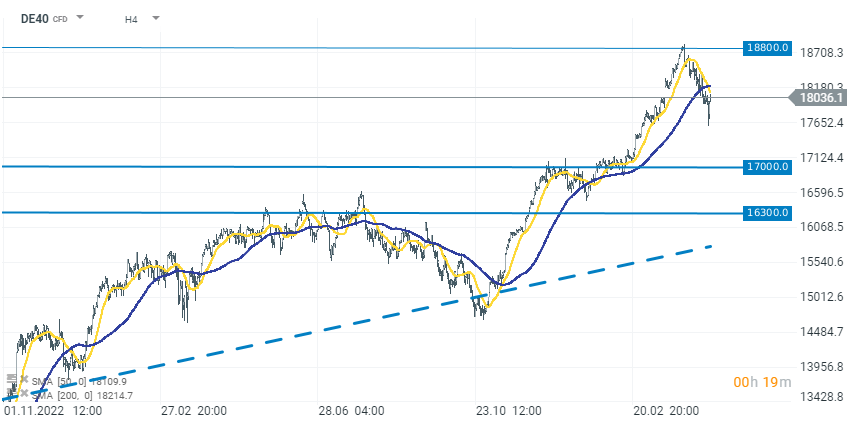Select the 18800.0 price level label
Screen dimensions: 859x427
[x=768, y=47]
